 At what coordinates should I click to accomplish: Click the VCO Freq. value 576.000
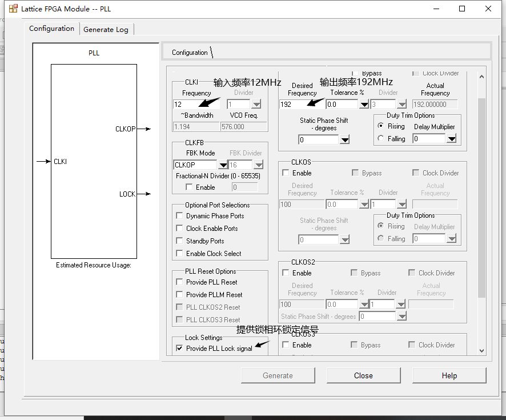coord(244,126)
